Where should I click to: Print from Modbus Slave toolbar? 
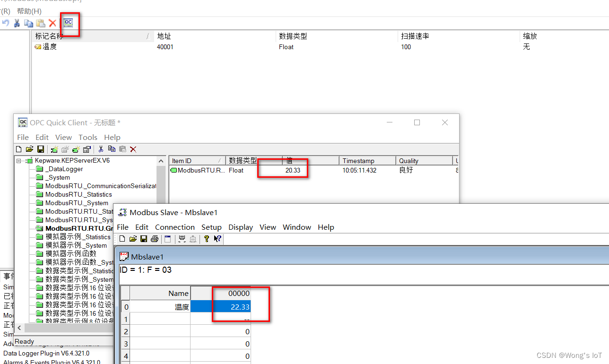[155, 239]
